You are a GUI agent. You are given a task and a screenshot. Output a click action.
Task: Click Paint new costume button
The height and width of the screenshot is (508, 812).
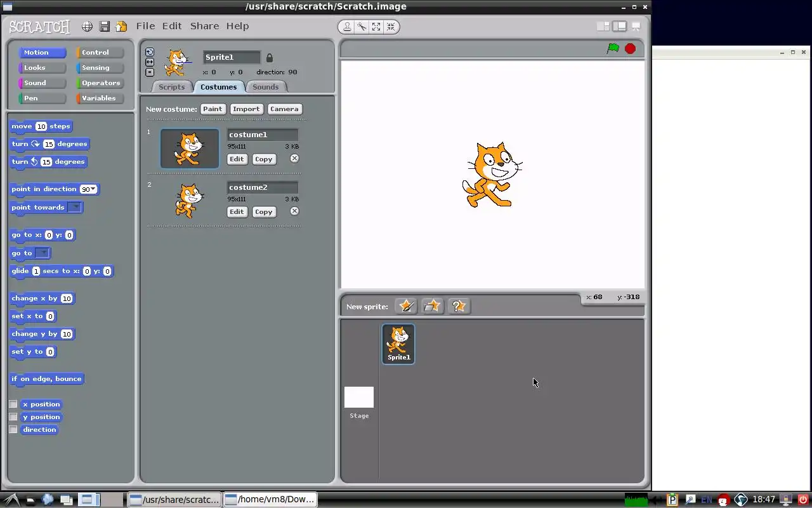pyautogui.click(x=213, y=109)
